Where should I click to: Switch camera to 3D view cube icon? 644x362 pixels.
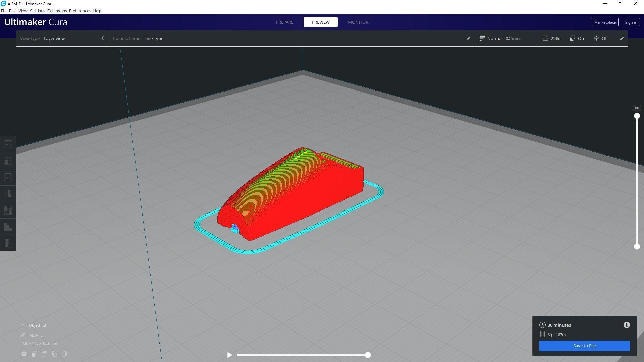point(24,354)
